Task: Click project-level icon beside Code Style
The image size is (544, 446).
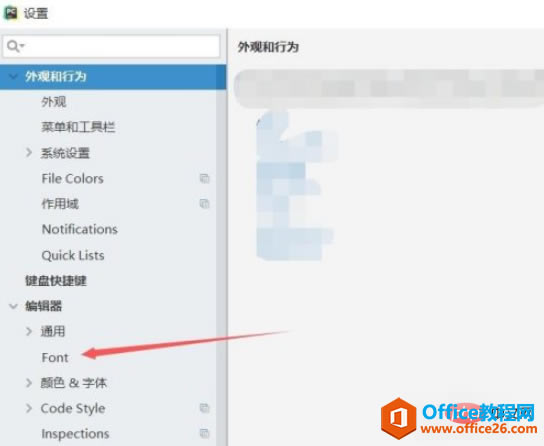Action: (205, 408)
